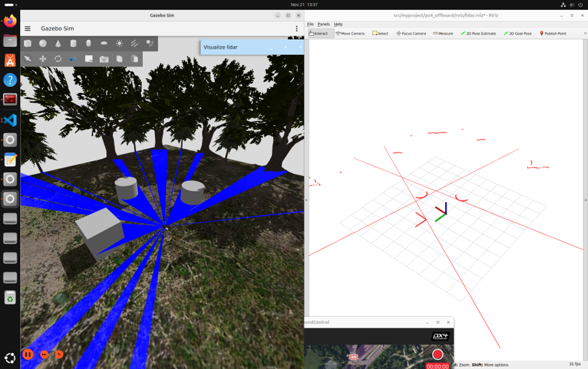The image size is (588, 369).
Task: Add a point light to scene
Action: tap(119, 43)
